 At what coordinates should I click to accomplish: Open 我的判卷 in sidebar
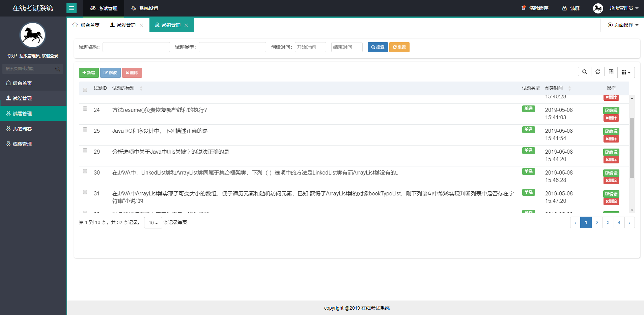pyautogui.click(x=33, y=129)
